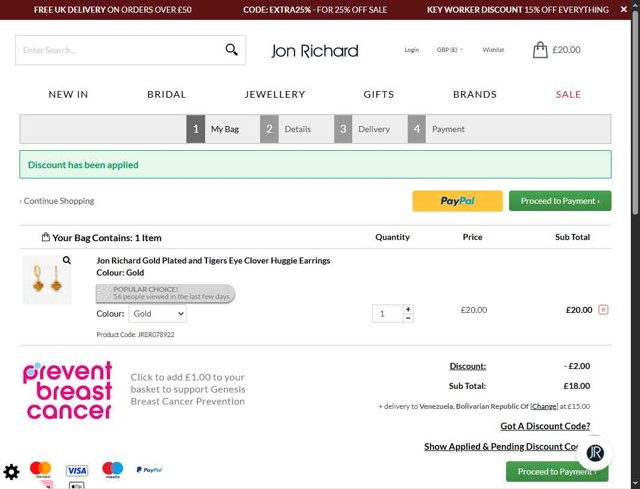Zoom product image with magnifier icon
This screenshot has height=489, width=640.
[x=67, y=260]
